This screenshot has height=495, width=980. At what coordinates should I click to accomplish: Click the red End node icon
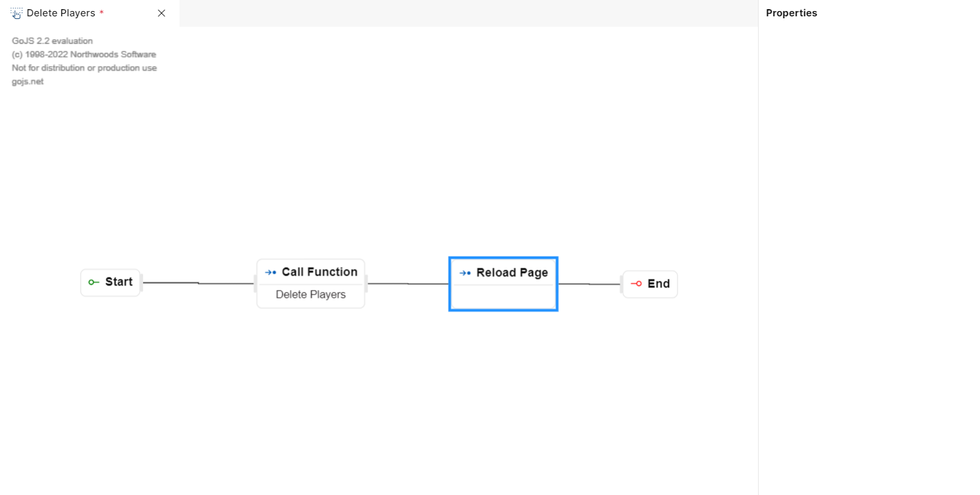(x=636, y=284)
